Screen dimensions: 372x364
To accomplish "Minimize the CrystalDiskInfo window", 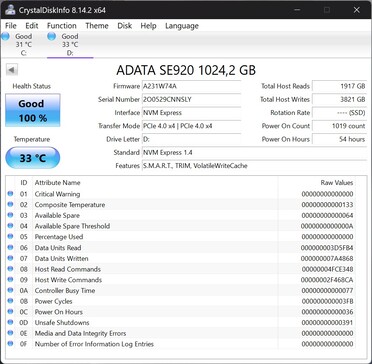I will click(297, 10).
